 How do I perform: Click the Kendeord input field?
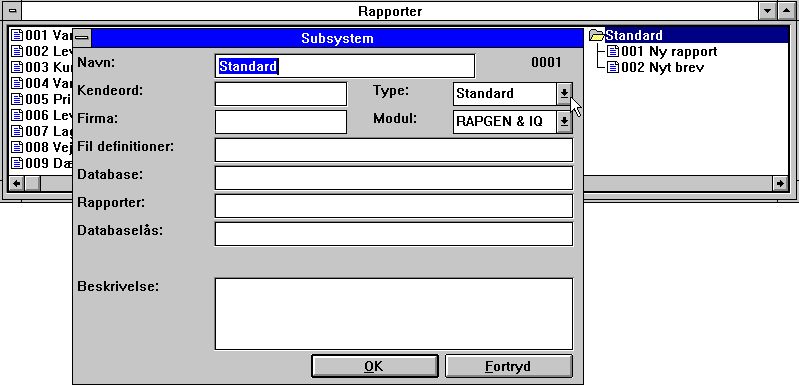pyautogui.click(x=281, y=94)
